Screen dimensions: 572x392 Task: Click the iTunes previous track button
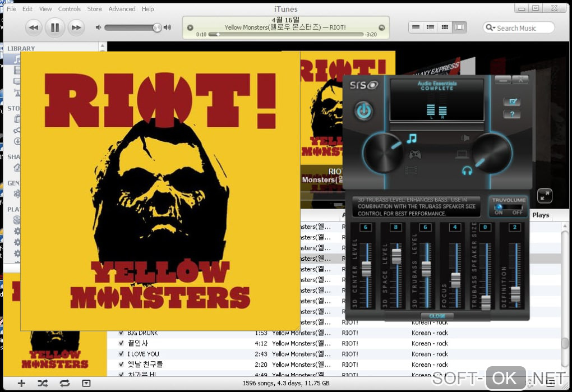tap(34, 27)
